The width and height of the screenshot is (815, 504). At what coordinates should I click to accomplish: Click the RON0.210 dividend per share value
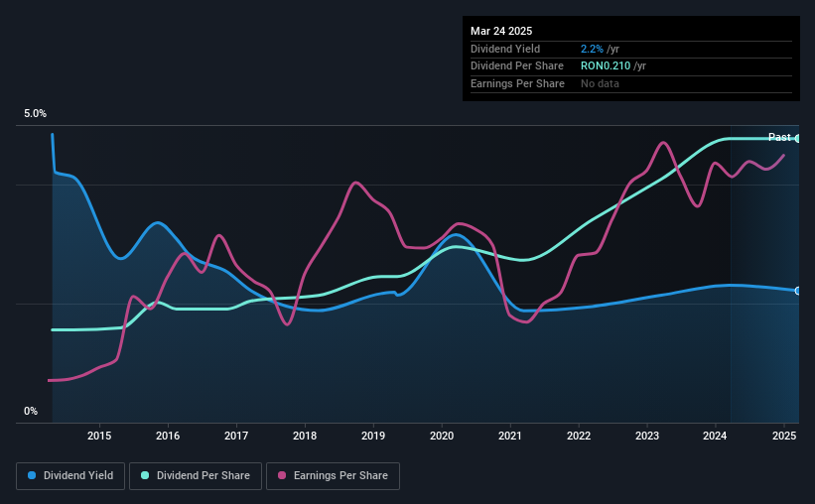click(606, 66)
